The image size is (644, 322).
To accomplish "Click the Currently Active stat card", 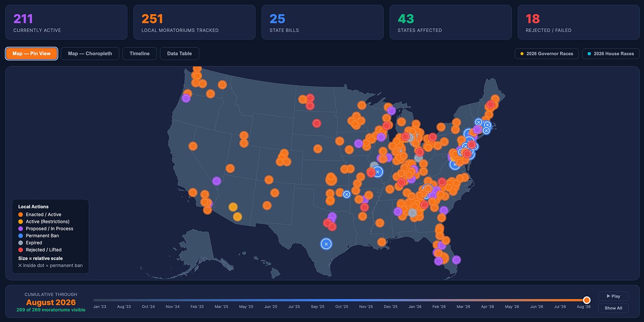I will pos(66,22).
